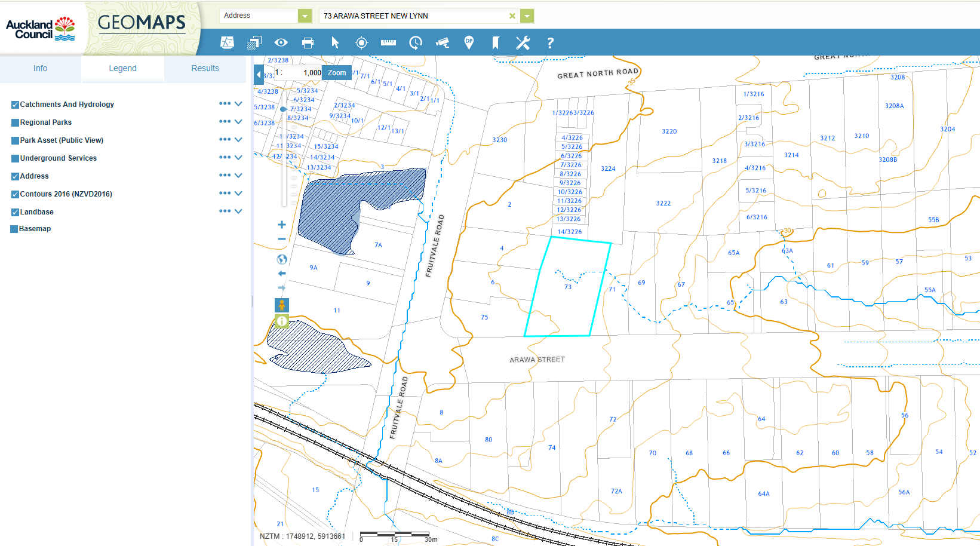Switch to the Info tab

click(40, 68)
